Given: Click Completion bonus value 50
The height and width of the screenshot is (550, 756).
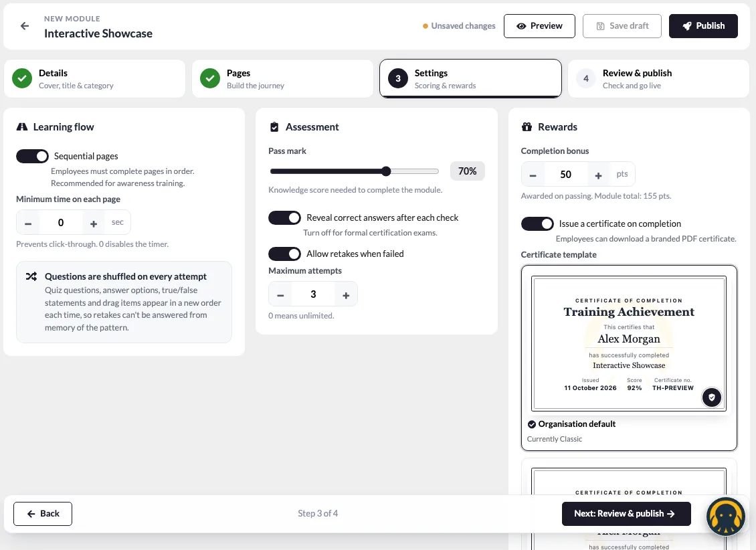Looking at the screenshot, I should tap(565, 175).
